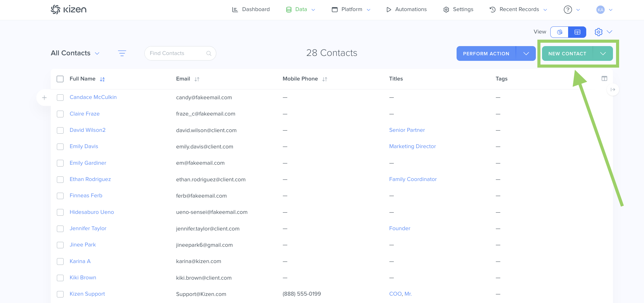Open the Data menu
Image resolution: width=644 pixels, height=303 pixels.
301,10
